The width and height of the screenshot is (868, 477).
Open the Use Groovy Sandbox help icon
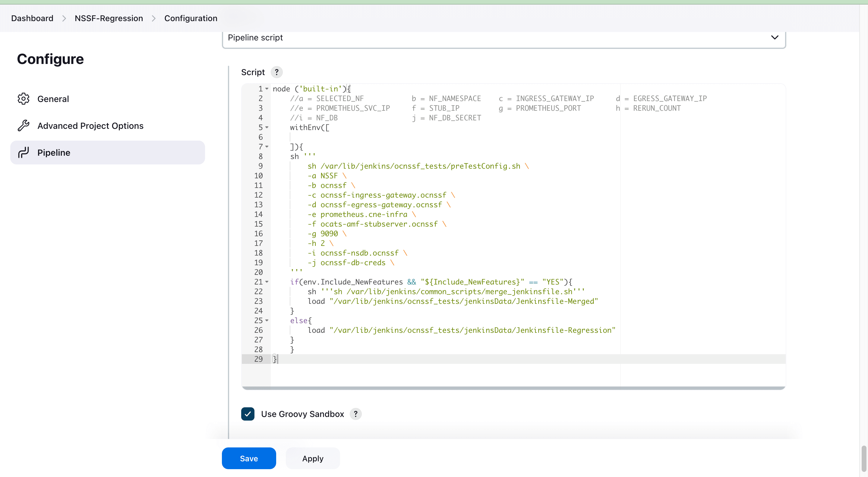click(355, 414)
